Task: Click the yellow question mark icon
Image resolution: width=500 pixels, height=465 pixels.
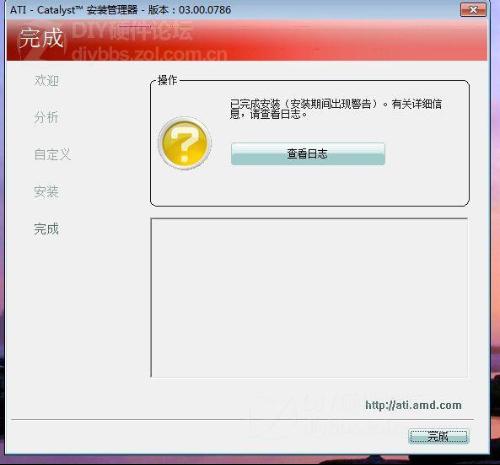Action: (x=185, y=143)
